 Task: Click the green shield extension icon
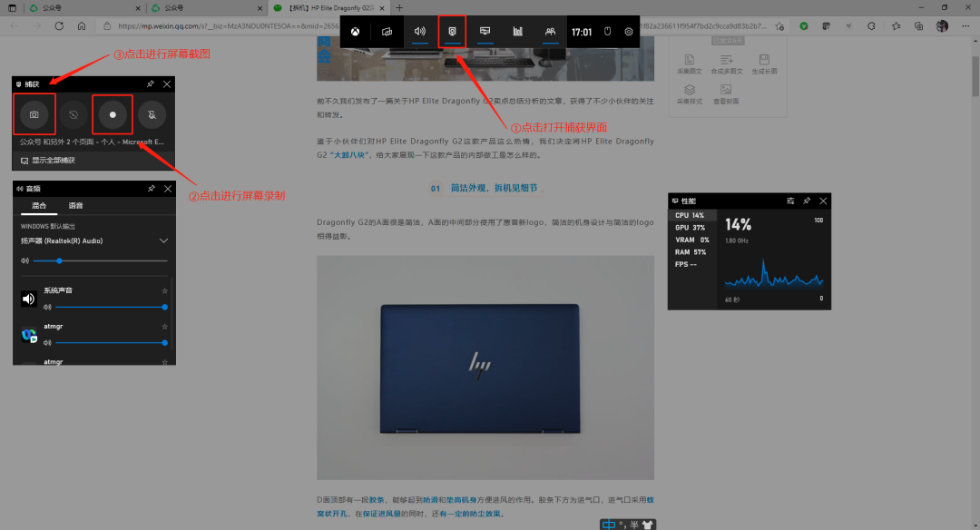tap(804, 26)
